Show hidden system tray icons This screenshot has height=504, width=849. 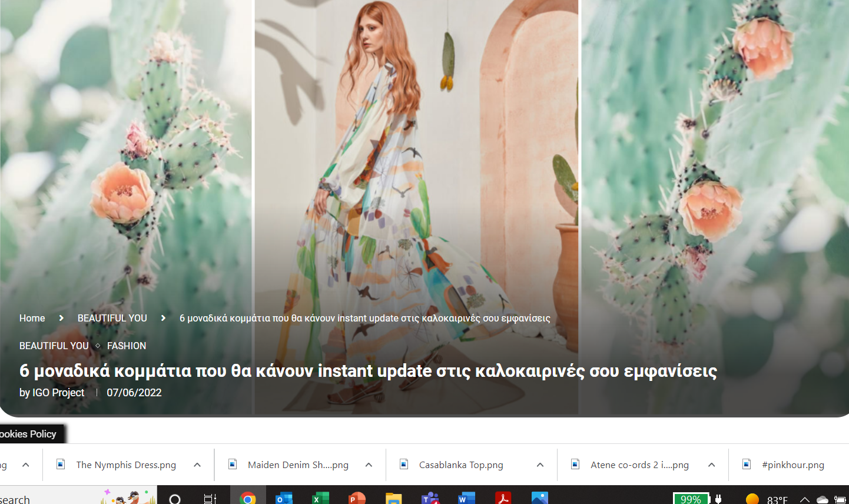point(804,499)
